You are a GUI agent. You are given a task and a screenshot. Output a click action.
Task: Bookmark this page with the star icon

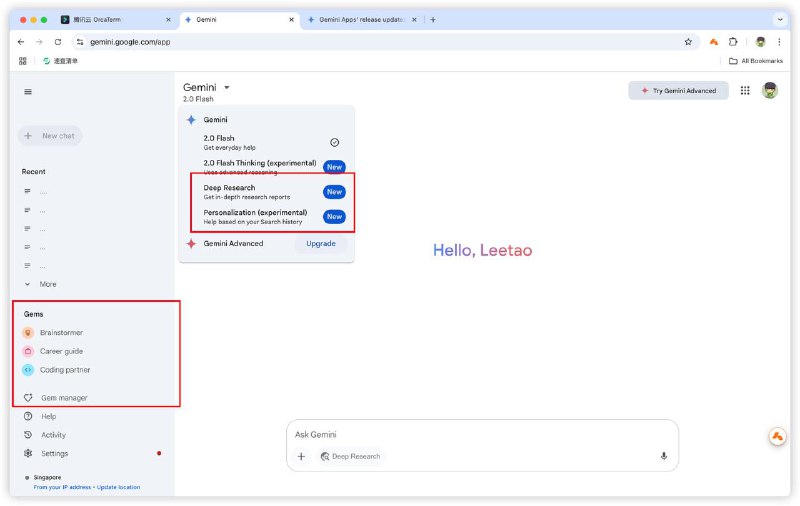pyautogui.click(x=688, y=42)
